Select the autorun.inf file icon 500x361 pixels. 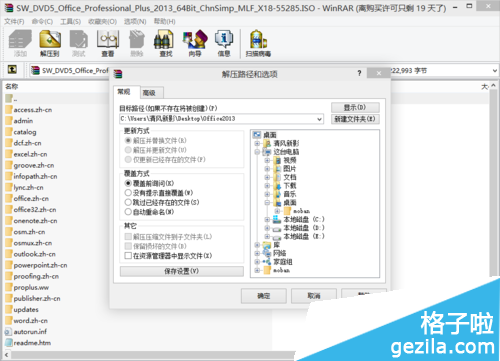(9, 332)
